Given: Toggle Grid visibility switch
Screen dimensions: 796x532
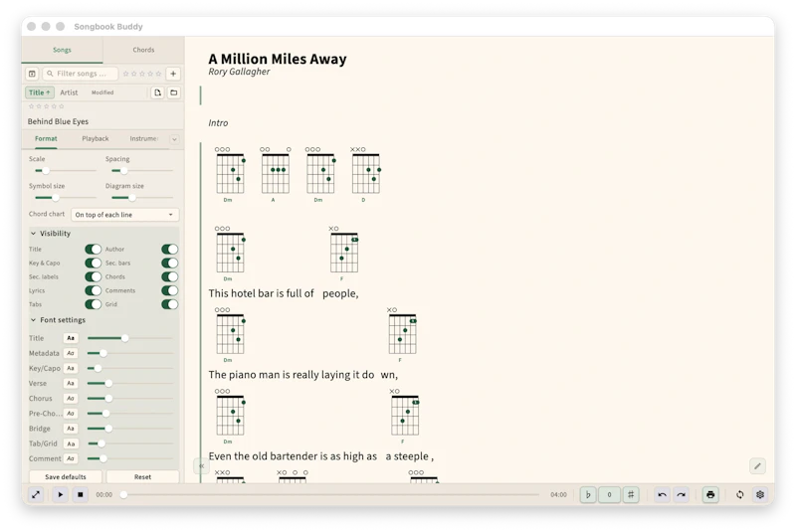Looking at the screenshot, I should click(169, 304).
